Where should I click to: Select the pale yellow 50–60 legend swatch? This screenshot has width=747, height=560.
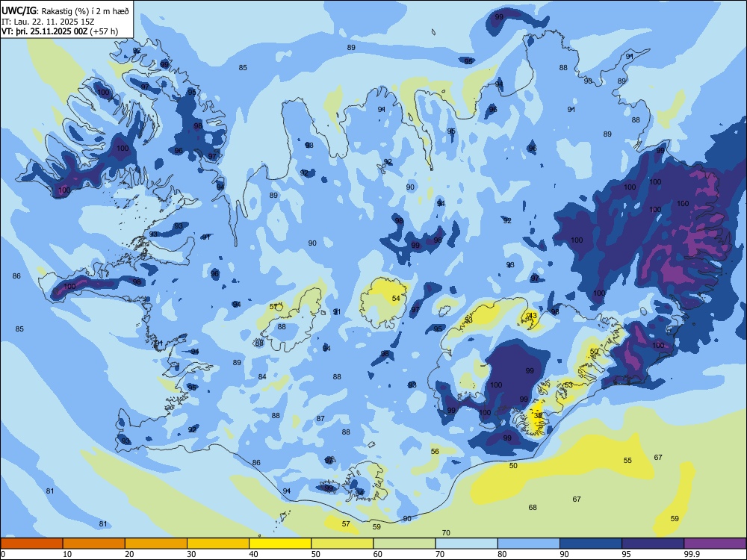342,544
